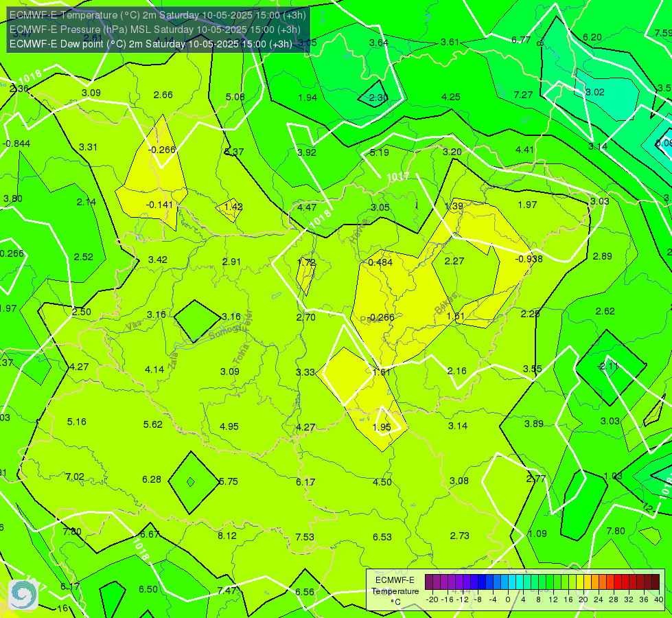Image resolution: width=672 pixels, height=618 pixels.
Task: Click the dew point value 2.91
Action: [x=231, y=262]
